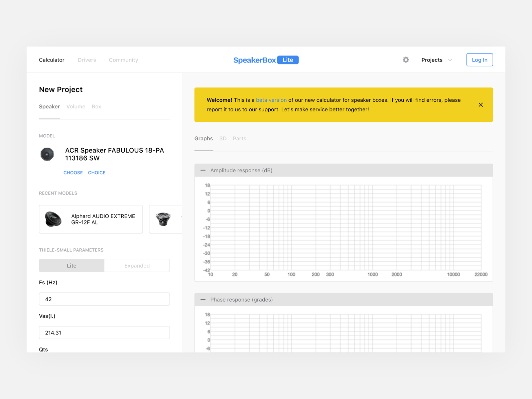Switch to the Volume tab
The height and width of the screenshot is (399, 532).
tap(76, 107)
